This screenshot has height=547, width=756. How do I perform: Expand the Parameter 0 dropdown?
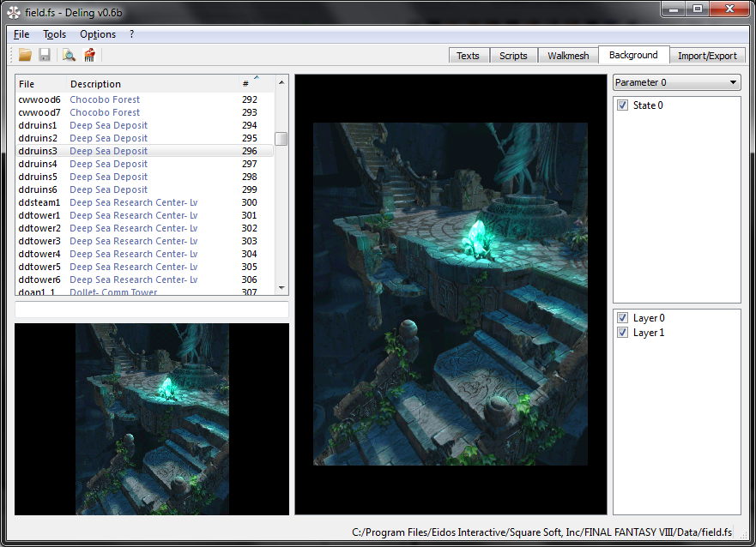(x=677, y=82)
